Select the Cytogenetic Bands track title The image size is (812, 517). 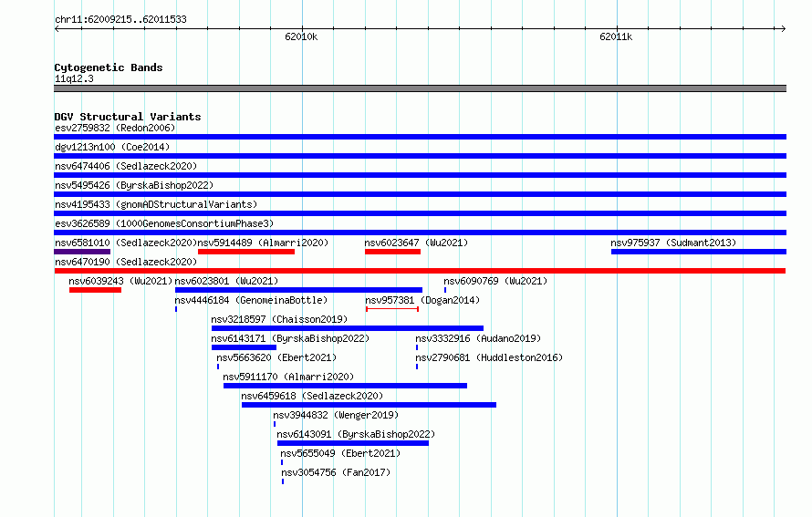pyautogui.click(x=109, y=67)
